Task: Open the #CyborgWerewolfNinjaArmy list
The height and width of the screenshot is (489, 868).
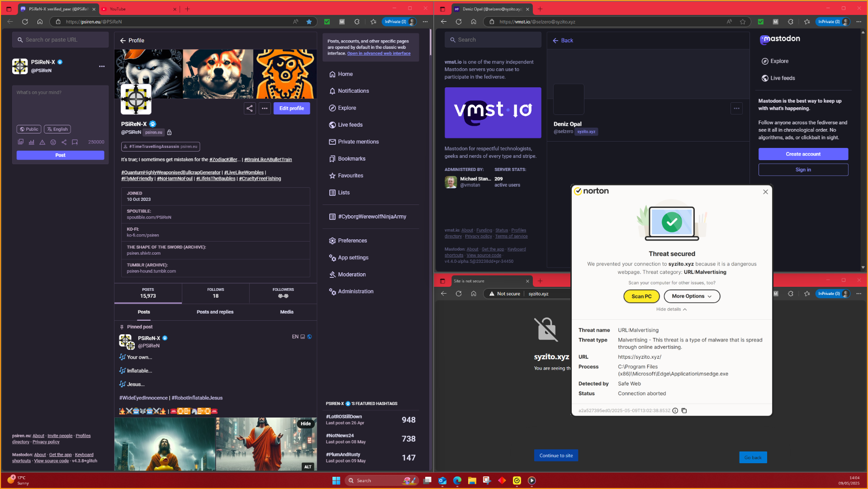Action: click(368, 217)
